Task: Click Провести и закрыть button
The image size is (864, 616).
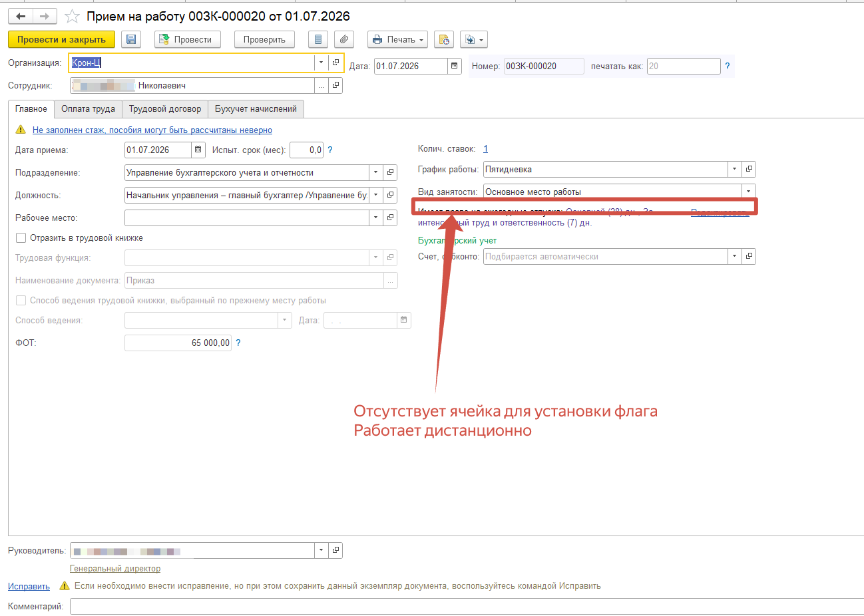Action: point(61,39)
